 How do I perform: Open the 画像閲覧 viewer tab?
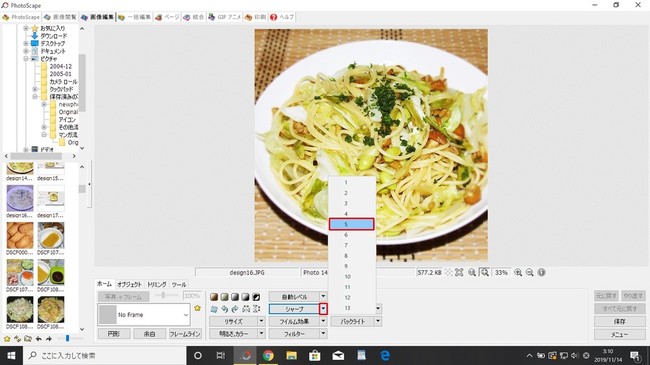click(x=61, y=17)
